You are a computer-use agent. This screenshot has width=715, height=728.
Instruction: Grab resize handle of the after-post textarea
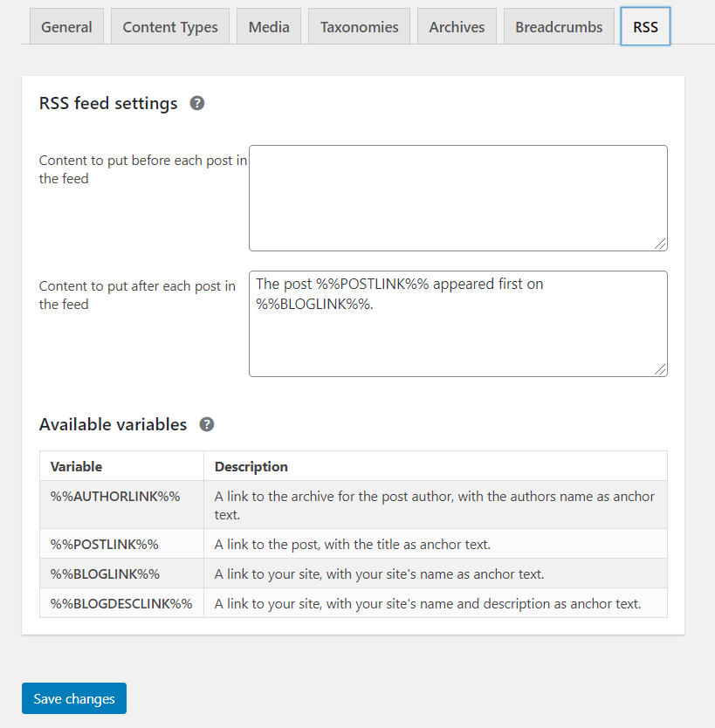661,370
